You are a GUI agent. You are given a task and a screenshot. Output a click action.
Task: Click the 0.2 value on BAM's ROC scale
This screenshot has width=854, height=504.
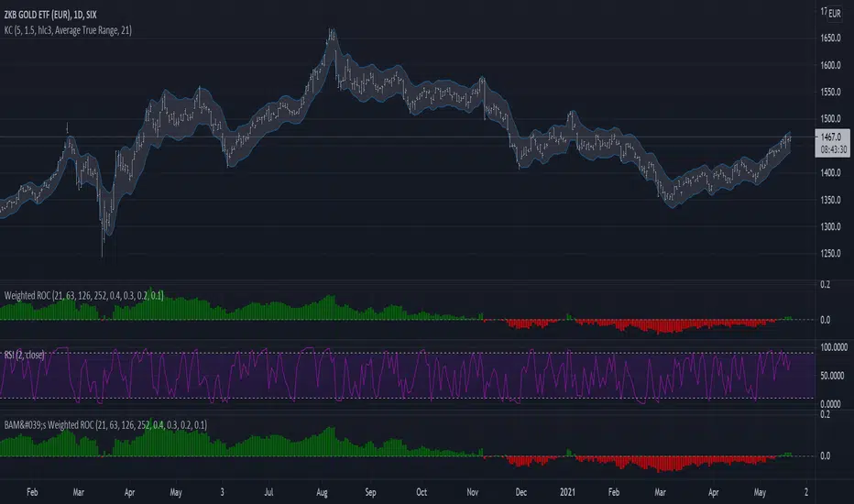(x=825, y=414)
